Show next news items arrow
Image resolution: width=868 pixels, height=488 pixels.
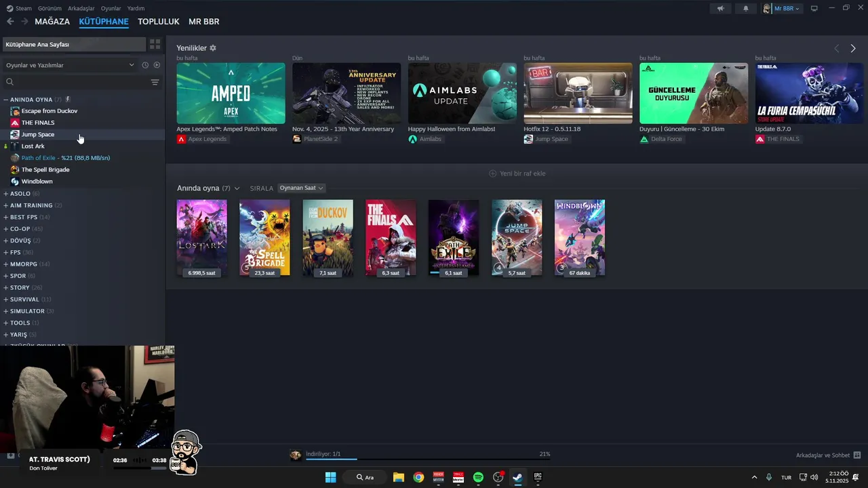coord(853,48)
